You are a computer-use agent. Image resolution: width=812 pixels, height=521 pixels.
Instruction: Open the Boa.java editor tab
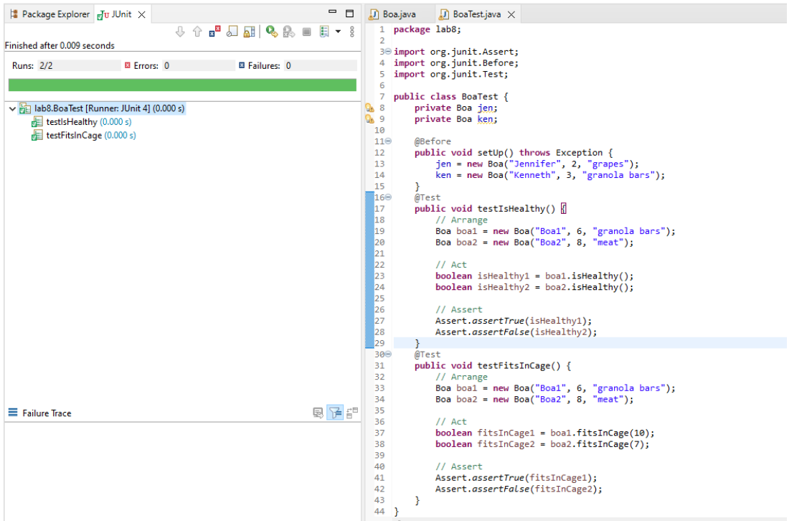(392, 14)
